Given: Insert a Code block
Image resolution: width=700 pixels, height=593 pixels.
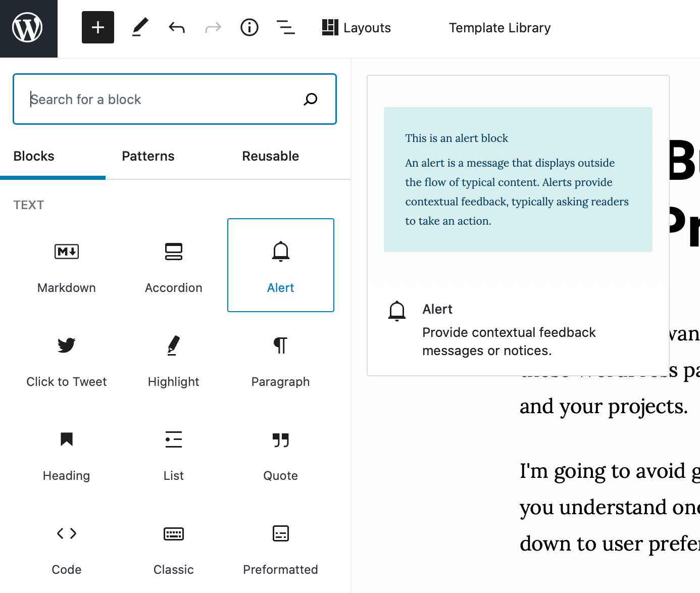Looking at the screenshot, I should [x=66, y=547].
